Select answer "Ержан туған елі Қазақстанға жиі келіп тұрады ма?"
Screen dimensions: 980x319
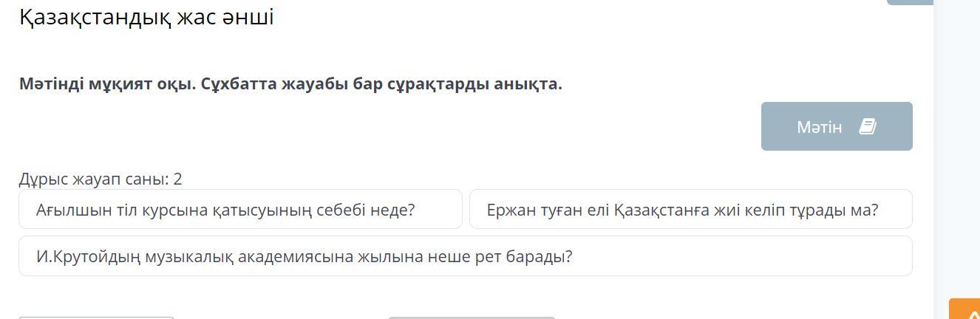click(691, 210)
